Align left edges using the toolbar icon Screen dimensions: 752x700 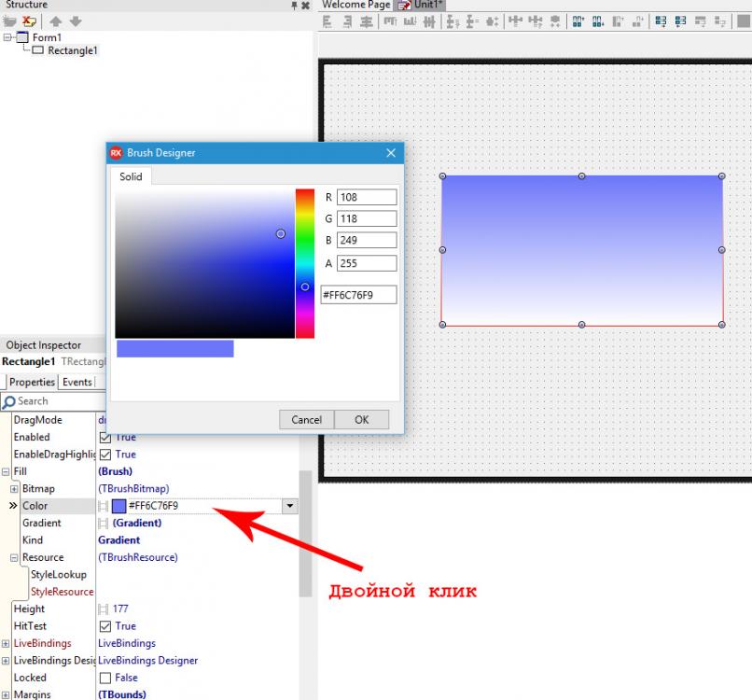(327, 21)
